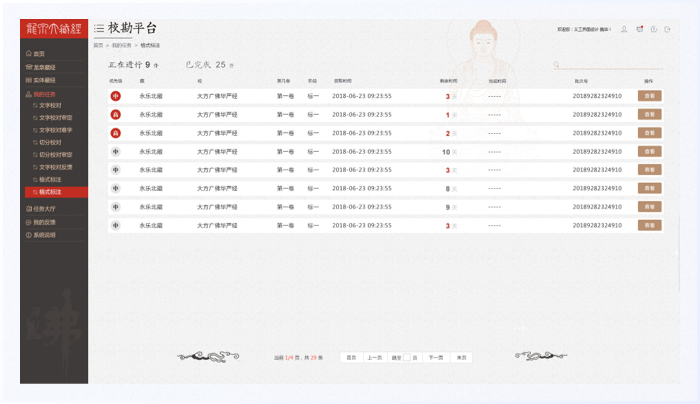Click the help icon in top-right header

tap(653, 29)
